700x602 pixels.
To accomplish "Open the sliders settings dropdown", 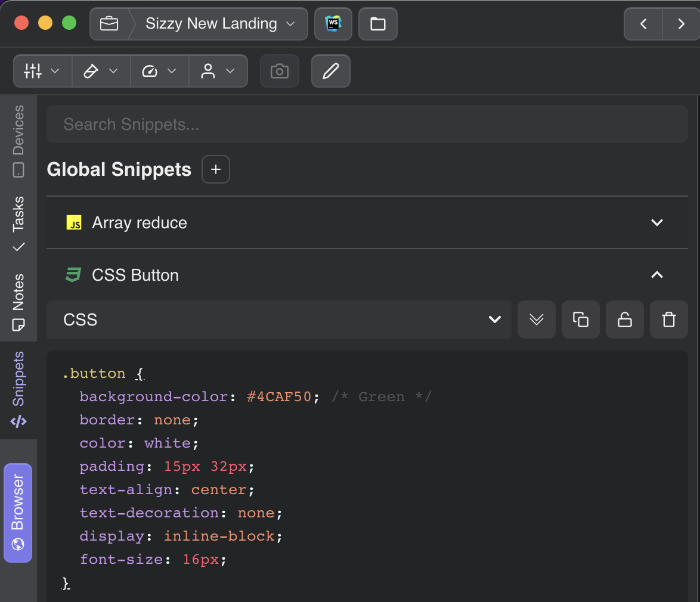I will 42,72.
